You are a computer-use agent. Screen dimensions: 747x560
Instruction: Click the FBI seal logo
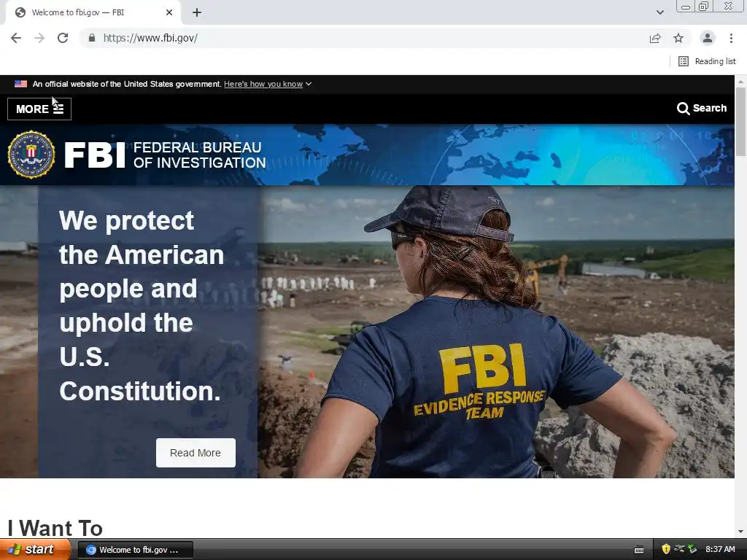[31, 155]
